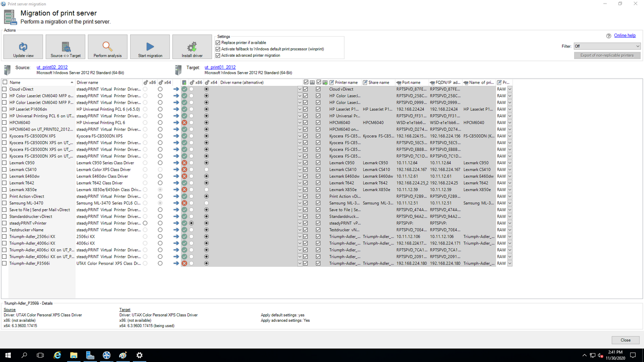This screenshot has width=644, height=362.
Task: Open alternative driver dropdown for Cloud vDirect
Action: click(300, 89)
